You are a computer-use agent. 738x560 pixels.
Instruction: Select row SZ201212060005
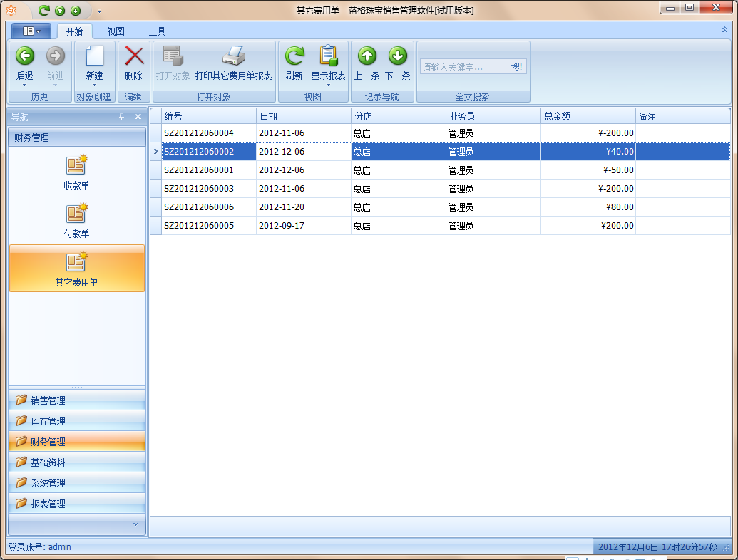(440, 226)
